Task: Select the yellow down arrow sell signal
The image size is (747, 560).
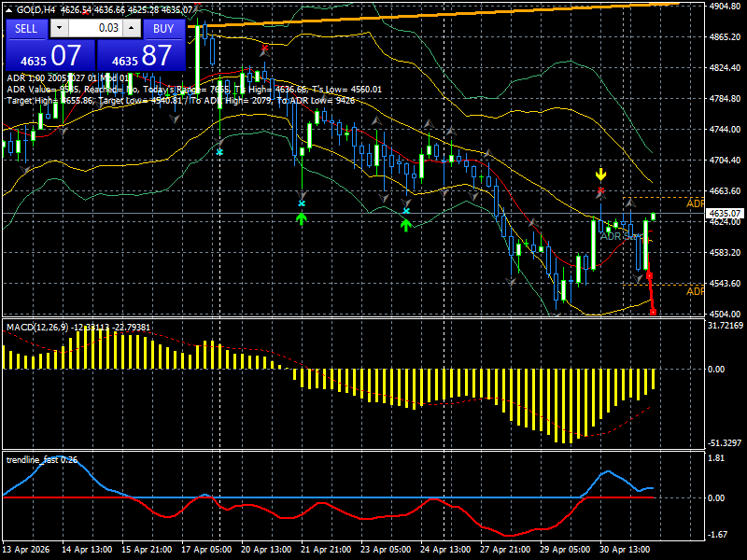Action: tap(600, 175)
